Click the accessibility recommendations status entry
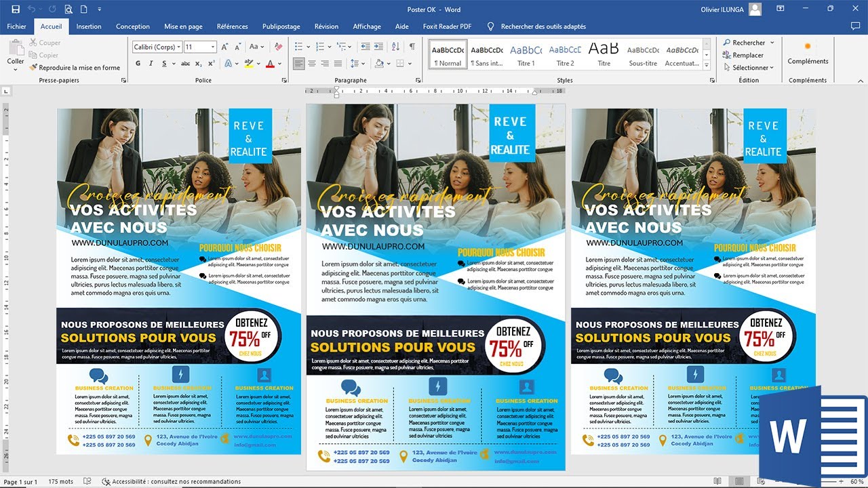868x488 pixels. click(172, 482)
